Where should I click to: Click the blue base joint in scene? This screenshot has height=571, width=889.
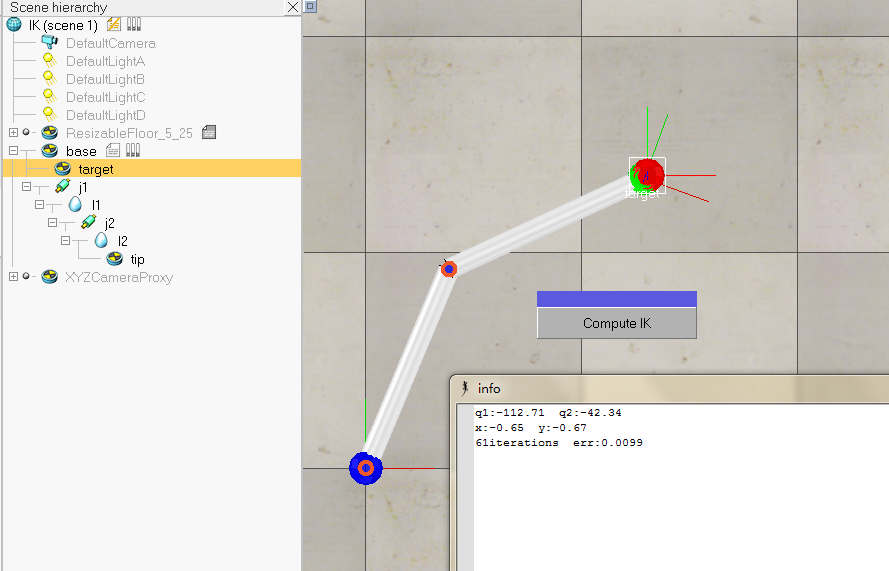(x=366, y=468)
